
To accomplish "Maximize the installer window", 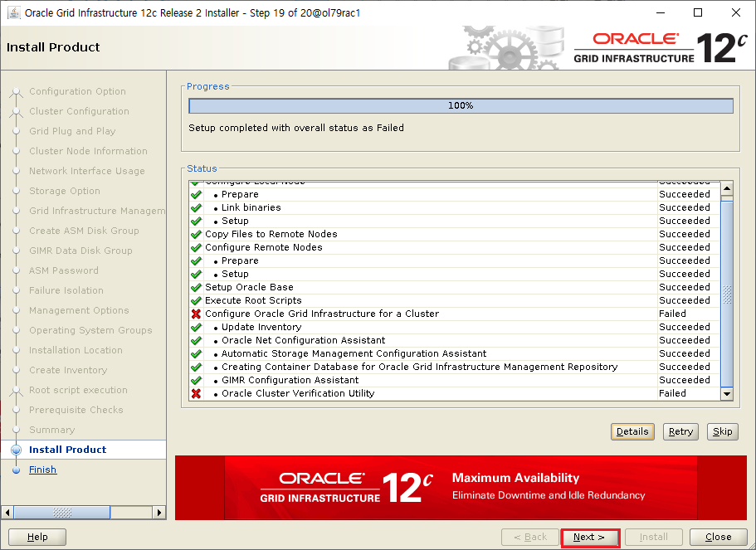I will 698,12.
